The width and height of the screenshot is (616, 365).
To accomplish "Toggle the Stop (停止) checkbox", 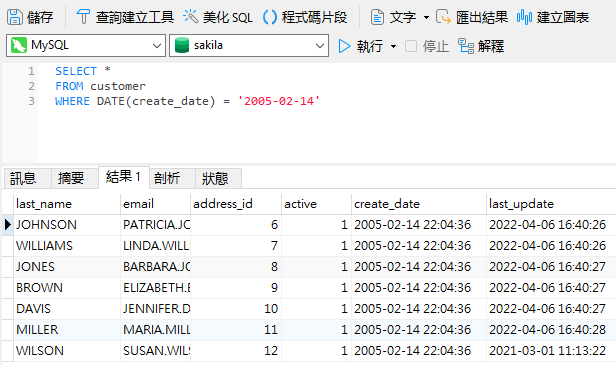I will click(411, 46).
